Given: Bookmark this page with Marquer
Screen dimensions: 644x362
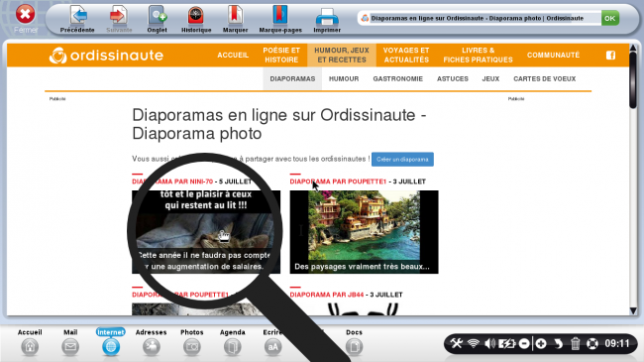Looking at the screenshot, I should (x=235, y=19).
